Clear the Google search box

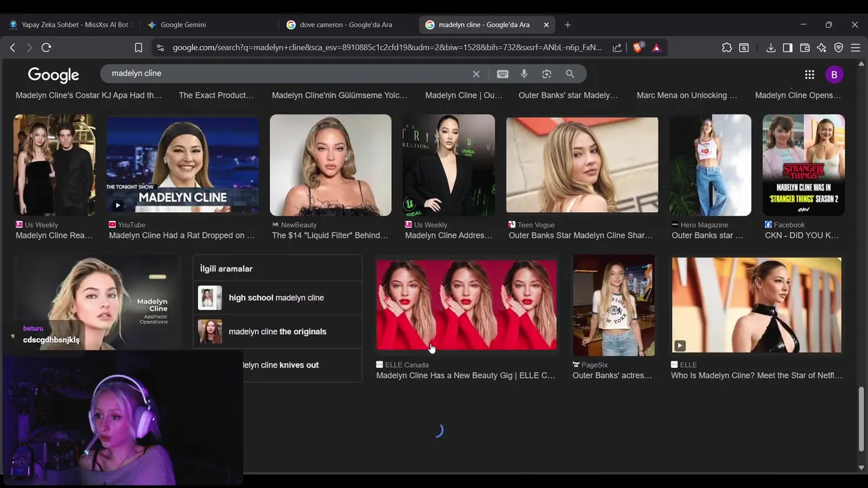point(476,74)
